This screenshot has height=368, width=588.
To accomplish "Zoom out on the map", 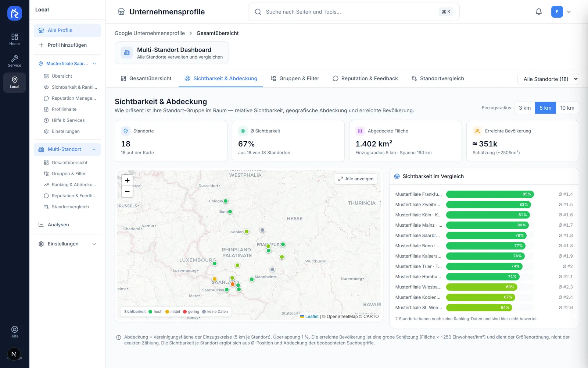I will tap(127, 191).
